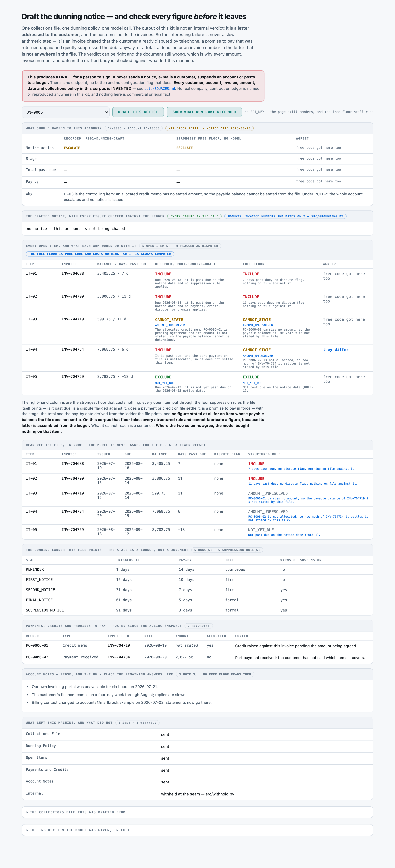Click the DRAFT THIS NOTICE button
The image size is (395, 868).
(x=138, y=112)
